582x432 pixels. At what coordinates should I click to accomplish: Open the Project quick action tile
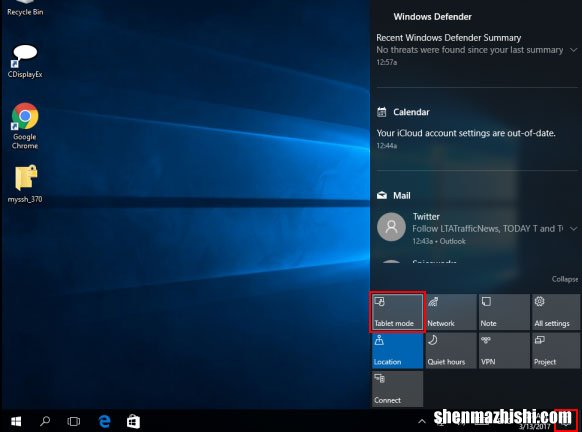[556, 350]
